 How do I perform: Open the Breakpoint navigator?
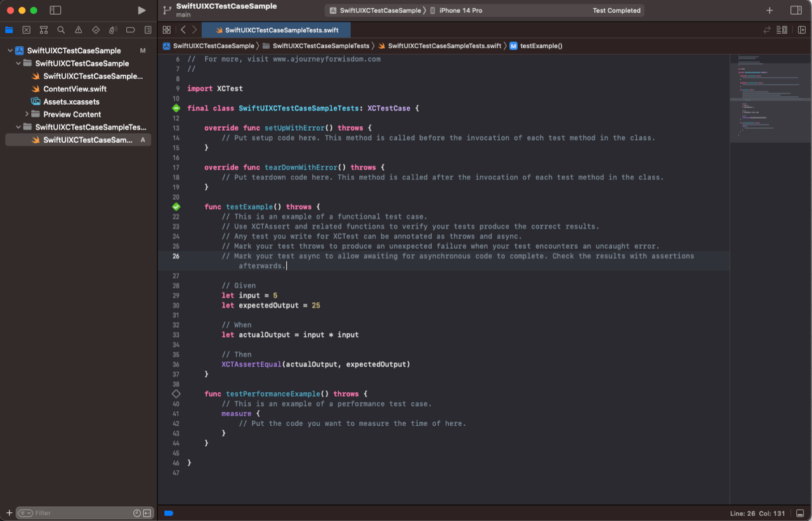131,30
